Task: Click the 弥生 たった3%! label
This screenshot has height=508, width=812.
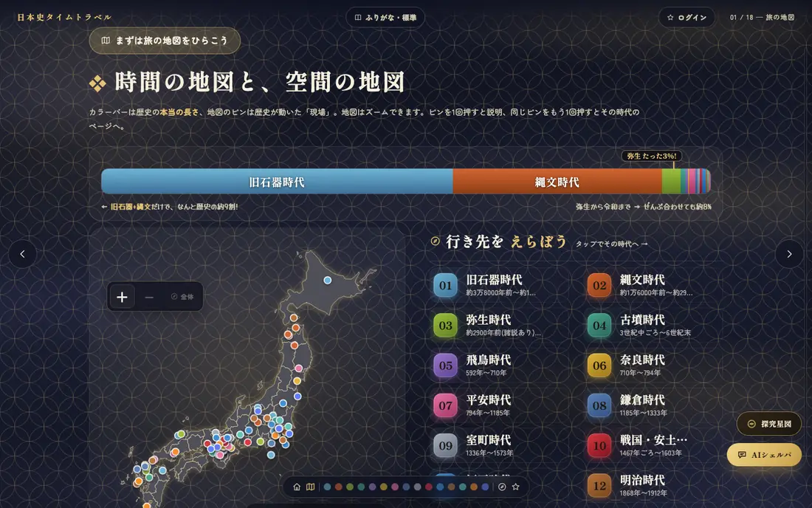Action: tap(652, 156)
